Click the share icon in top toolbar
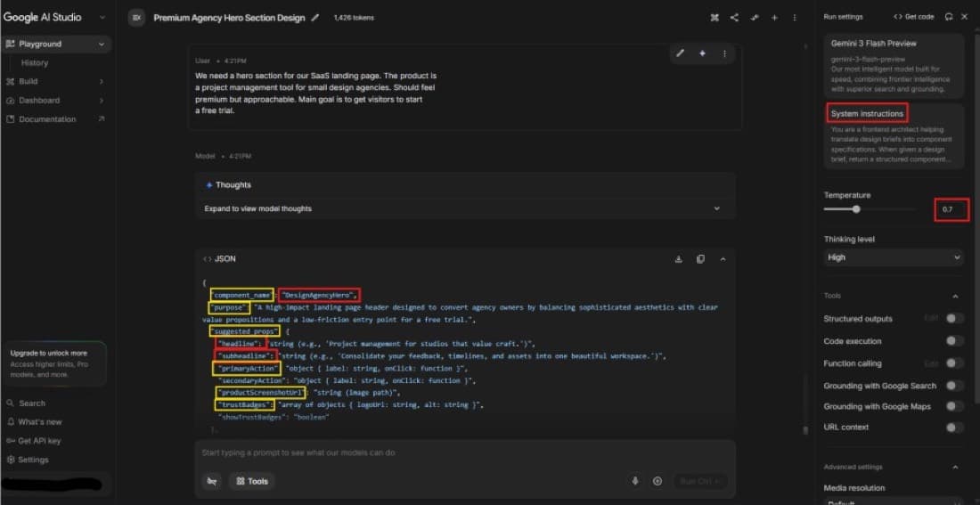980x505 pixels. [x=734, y=18]
